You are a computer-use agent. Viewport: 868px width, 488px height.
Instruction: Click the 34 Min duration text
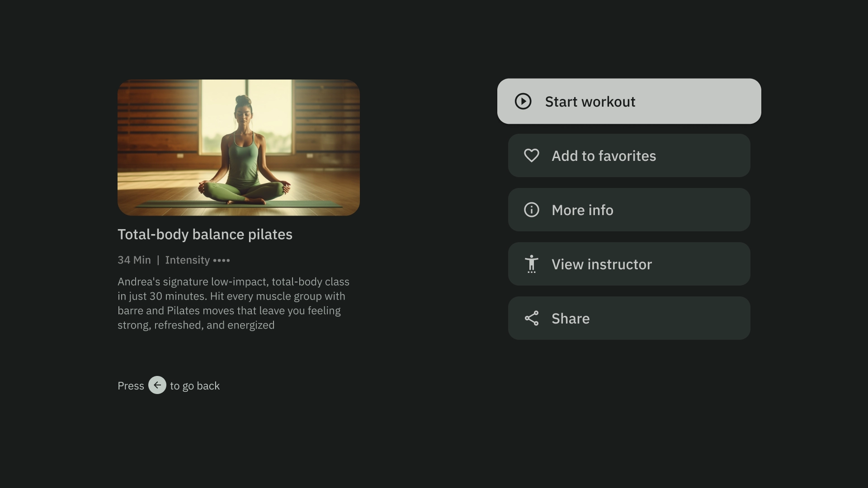click(x=134, y=260)
